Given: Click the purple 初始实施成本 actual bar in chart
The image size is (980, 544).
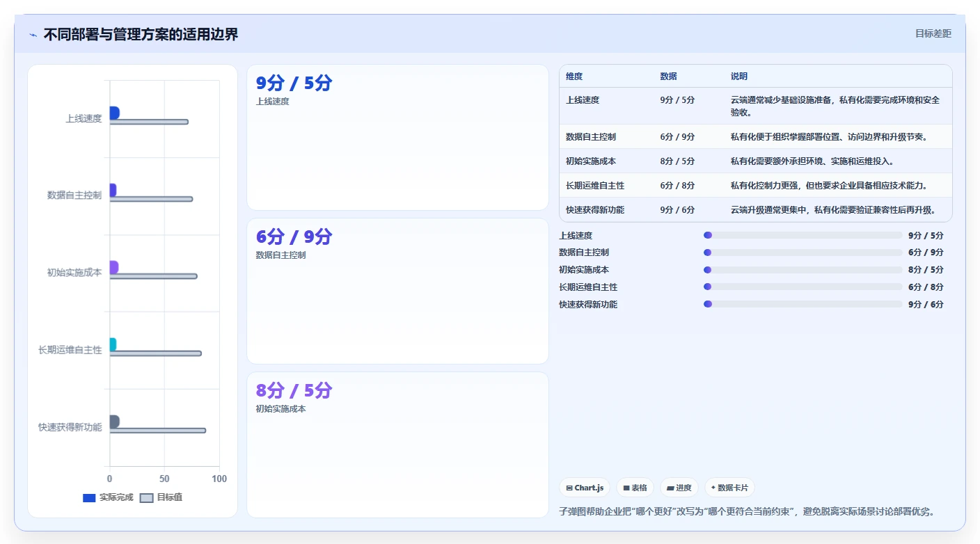Looking at the screenshot, I should click(114, 267).
